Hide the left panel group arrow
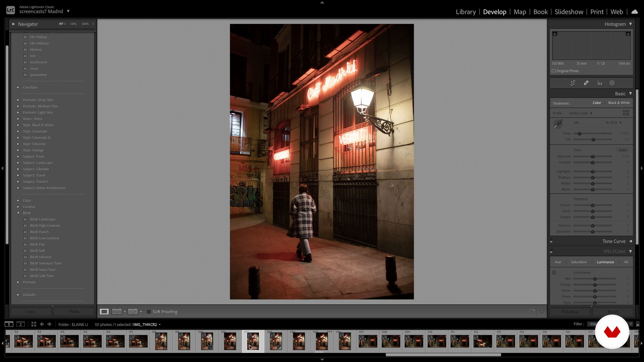The height and width of the screenshot is (362, 644). pos(2,168)
